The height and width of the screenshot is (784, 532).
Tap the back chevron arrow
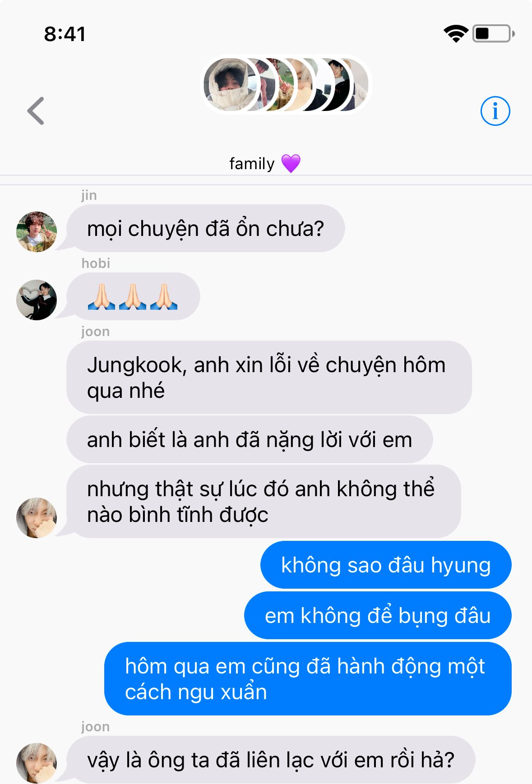36,111
